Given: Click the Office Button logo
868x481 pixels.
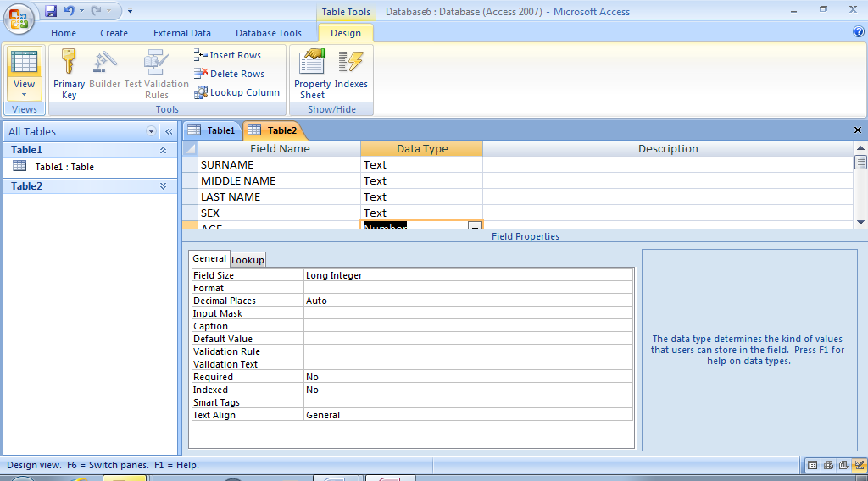Looking at the screenshot, I should coord(19,18).
